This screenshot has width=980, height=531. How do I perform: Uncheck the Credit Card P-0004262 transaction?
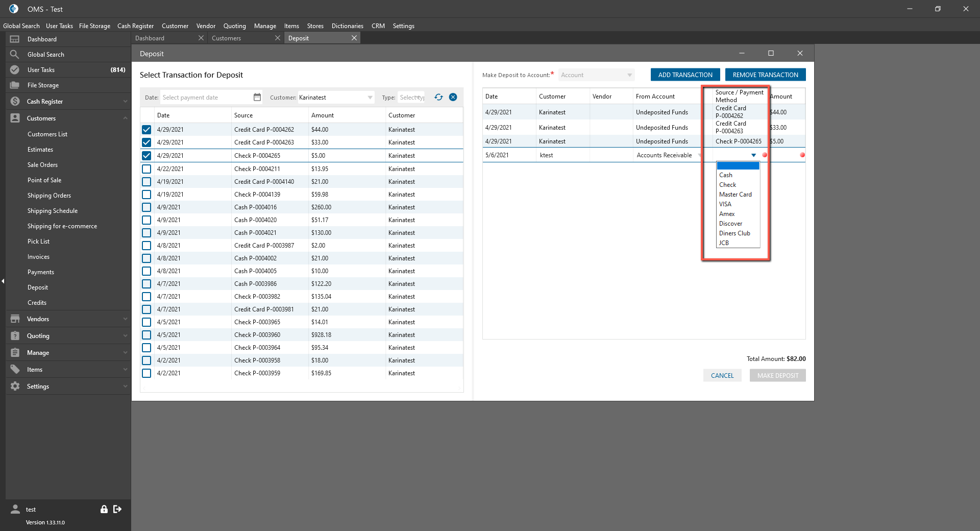tap(146, 130)
